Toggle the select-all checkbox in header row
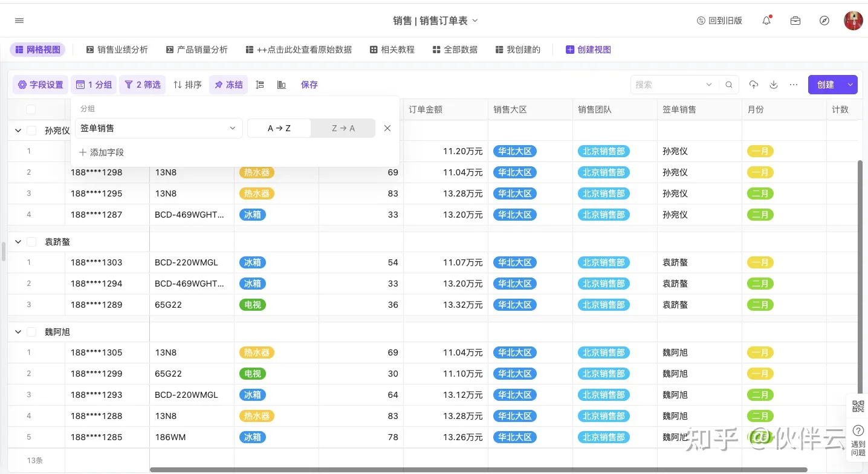This screenshot has width=868, height=474. (31, 109)
